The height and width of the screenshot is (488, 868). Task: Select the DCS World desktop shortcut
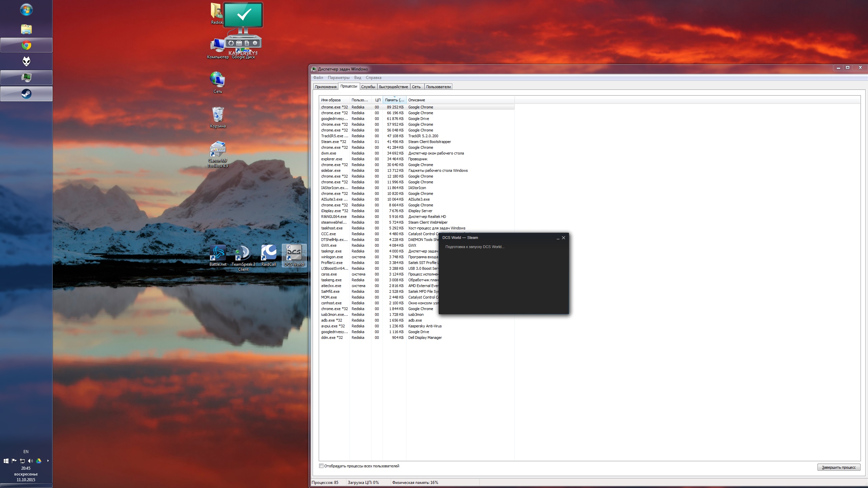click(294, 256)
